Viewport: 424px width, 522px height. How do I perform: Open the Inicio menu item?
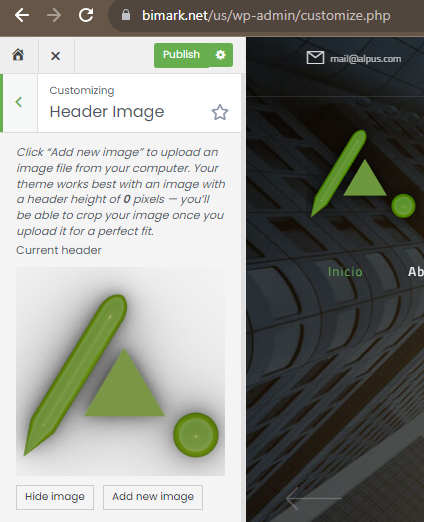(345, 272)
